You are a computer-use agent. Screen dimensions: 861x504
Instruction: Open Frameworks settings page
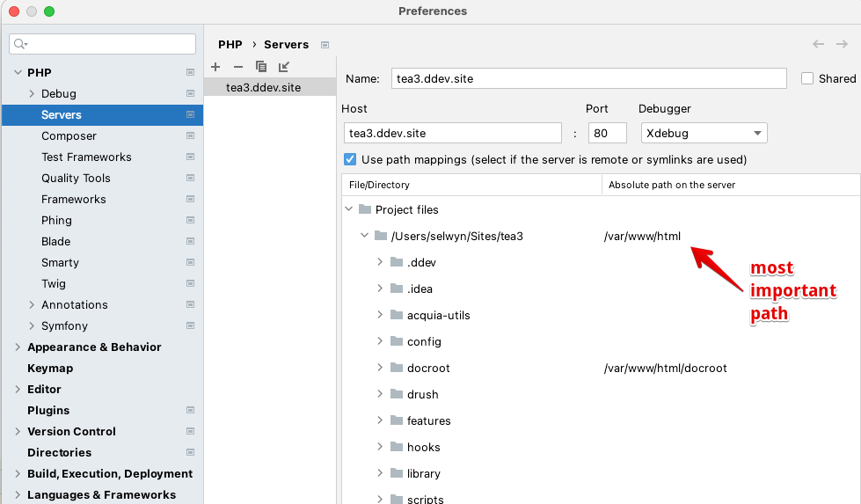click(x=74, y=200)
